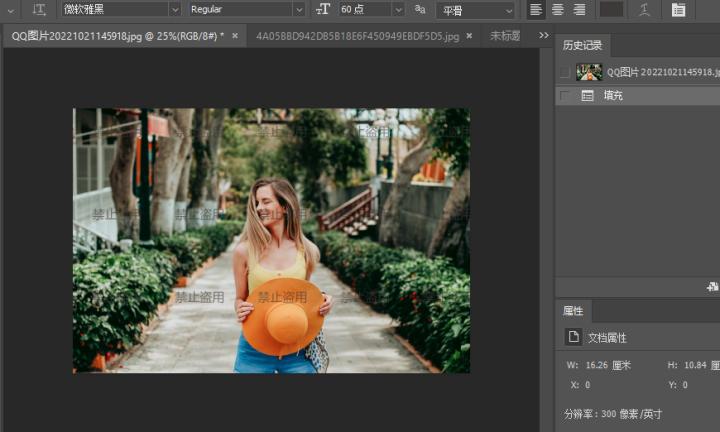Image resolution: width=720 pixels, height=432 pixels.
Task: Open the warp text tool
Action: 645,9
